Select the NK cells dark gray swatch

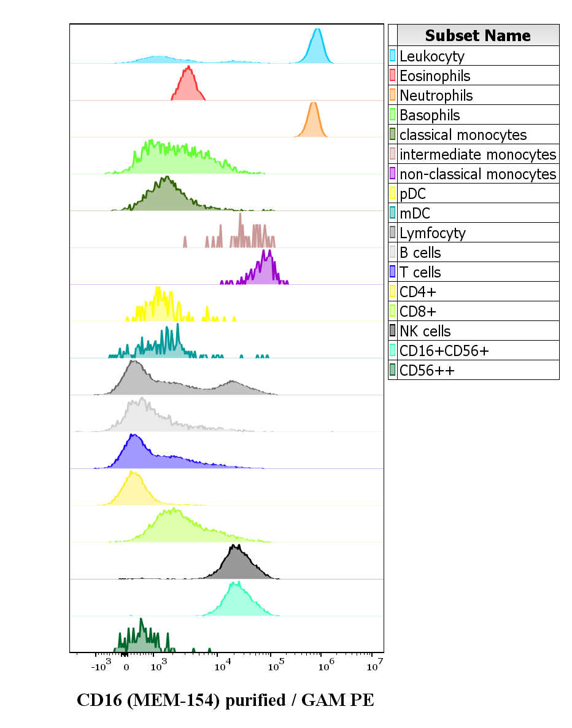(x=393, y=331)
